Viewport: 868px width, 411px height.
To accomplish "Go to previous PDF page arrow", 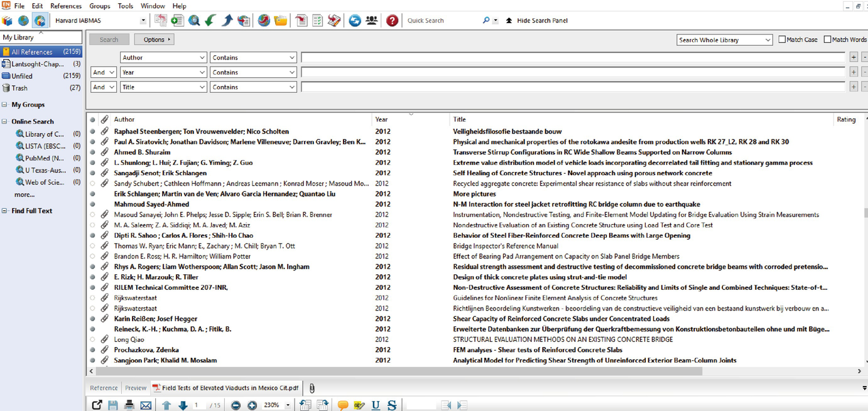I will click(166, 405).
